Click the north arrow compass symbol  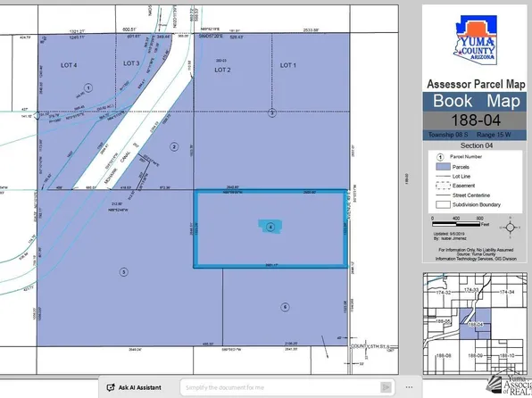point(511,228)
